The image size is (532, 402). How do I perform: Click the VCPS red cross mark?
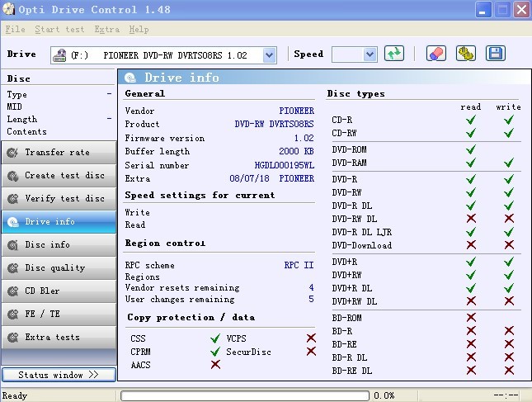click(x=311, y=338)
